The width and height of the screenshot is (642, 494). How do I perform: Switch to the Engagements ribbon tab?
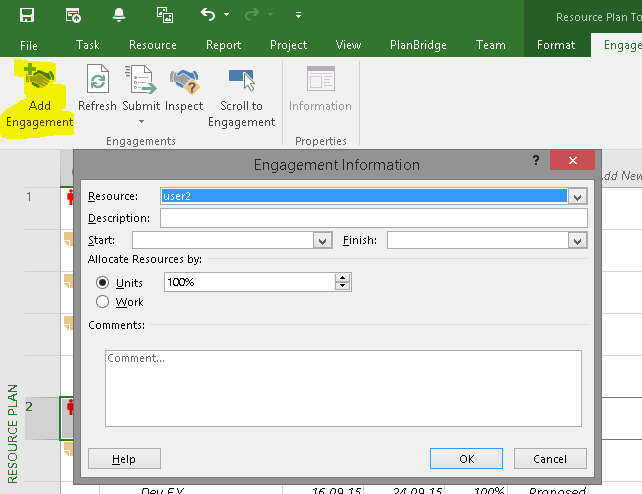coord(619,45)
